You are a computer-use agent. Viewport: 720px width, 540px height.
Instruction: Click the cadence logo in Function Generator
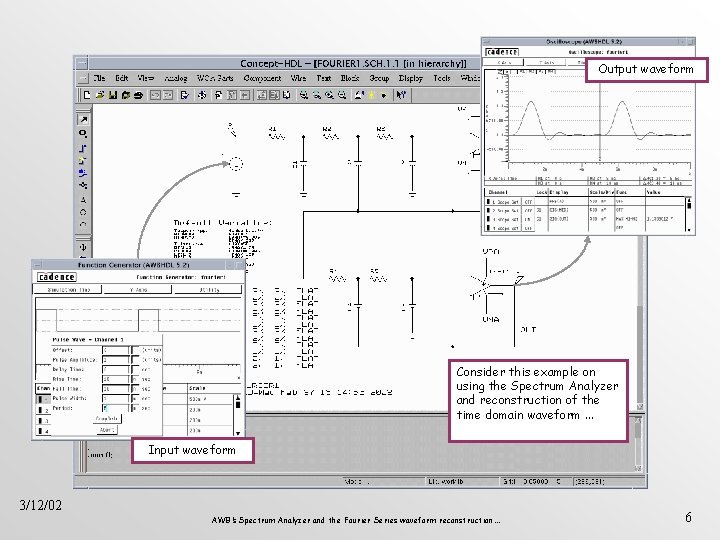tap(57, 277)
